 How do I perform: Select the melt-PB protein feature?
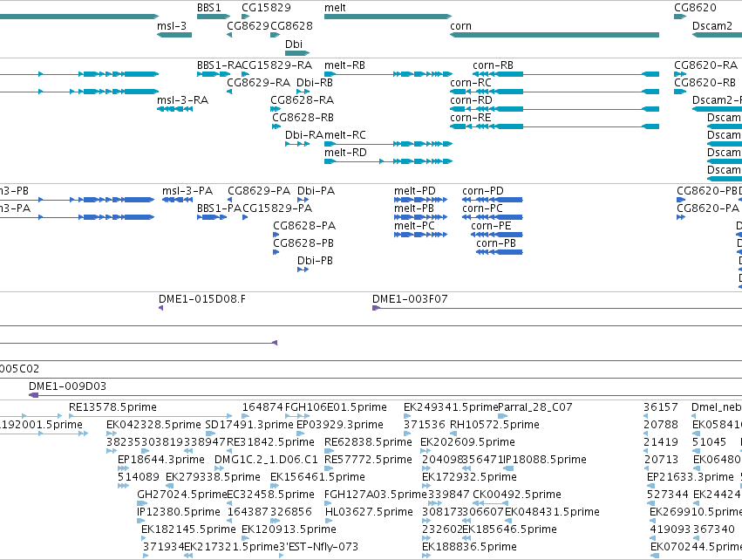420,217
